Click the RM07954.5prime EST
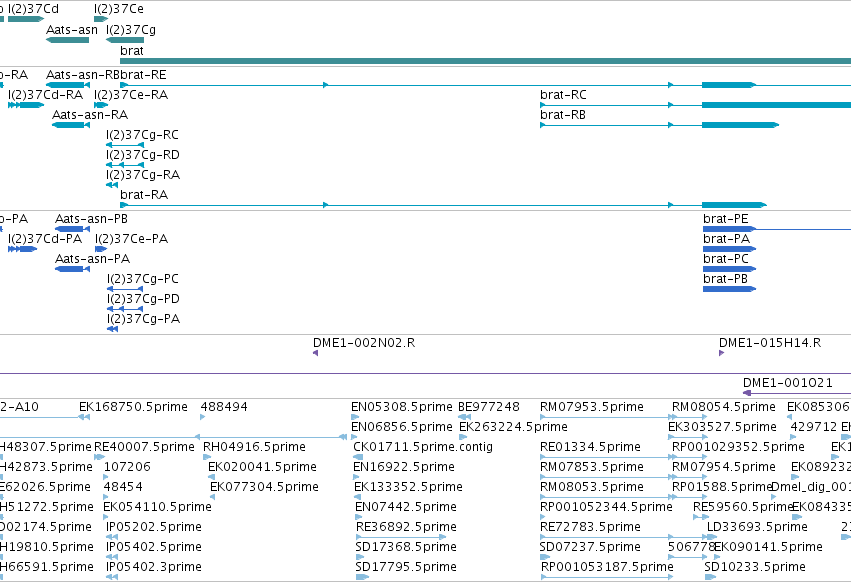The image size is (851, 582). point(723,467)
